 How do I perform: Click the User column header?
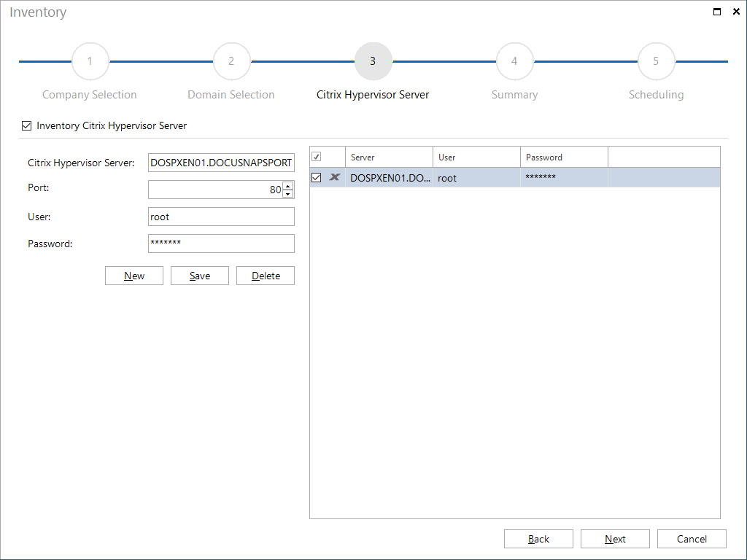click(x=476, y=157)
